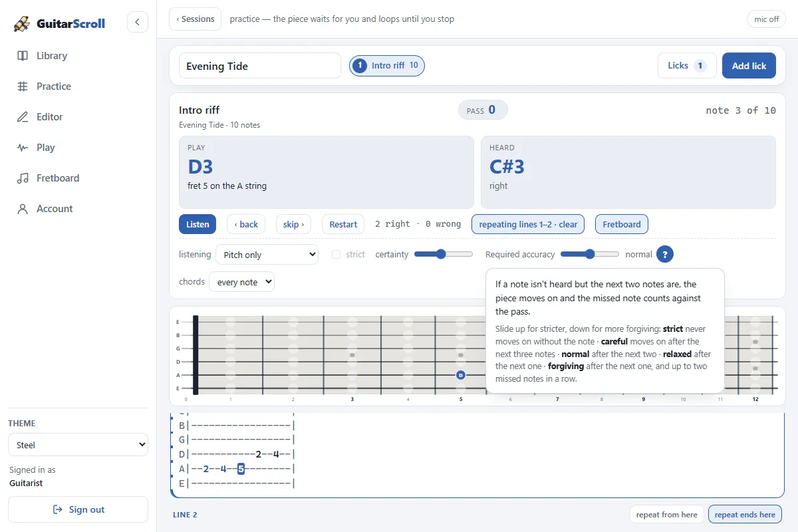The height and width of the screenshot is (532, 798).
Task: Click the 'LINE 2' label
Action: tap(185, 515)
